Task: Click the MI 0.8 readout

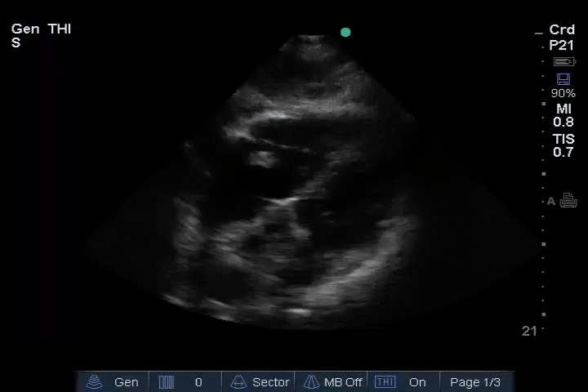Action: 563,115
